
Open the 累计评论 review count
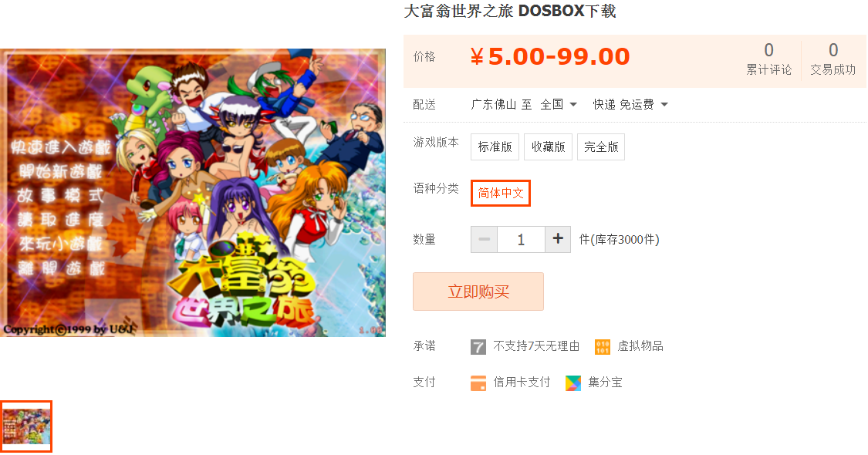point(769,59)
